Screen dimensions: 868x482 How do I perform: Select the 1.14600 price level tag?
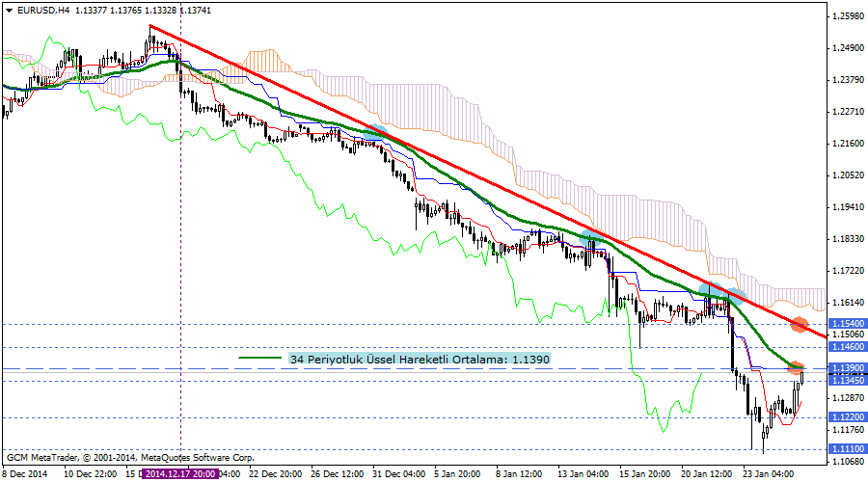(x=847, y=346)
